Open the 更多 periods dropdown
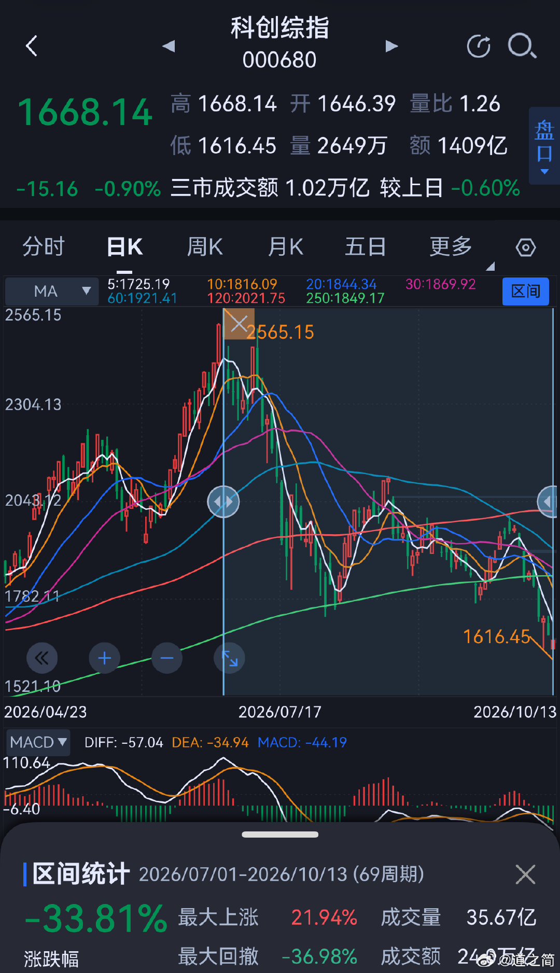 tap(451, 247)
